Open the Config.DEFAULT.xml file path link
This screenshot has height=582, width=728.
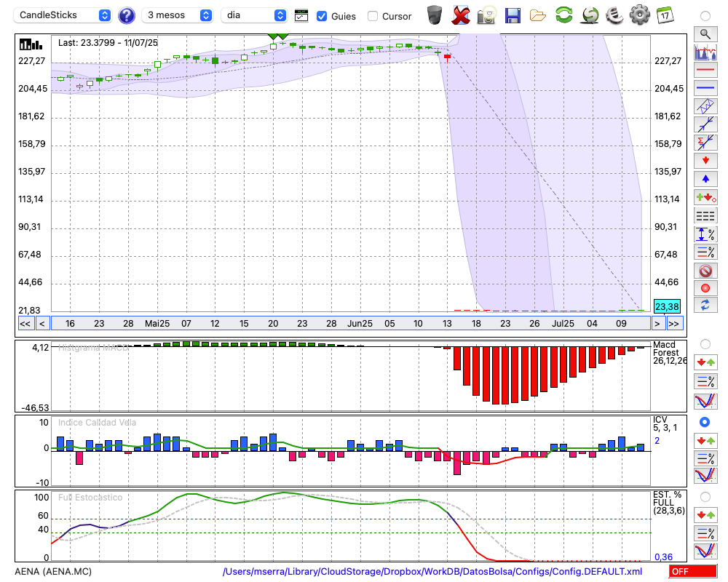[x=432, y=571]
